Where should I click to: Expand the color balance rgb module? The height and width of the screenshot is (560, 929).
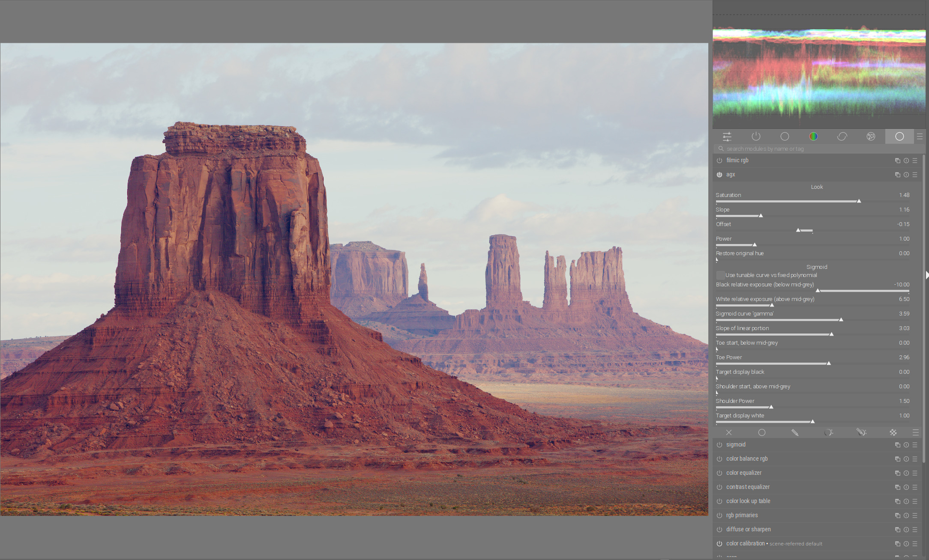pyautogui.click(x=747, y=459)
